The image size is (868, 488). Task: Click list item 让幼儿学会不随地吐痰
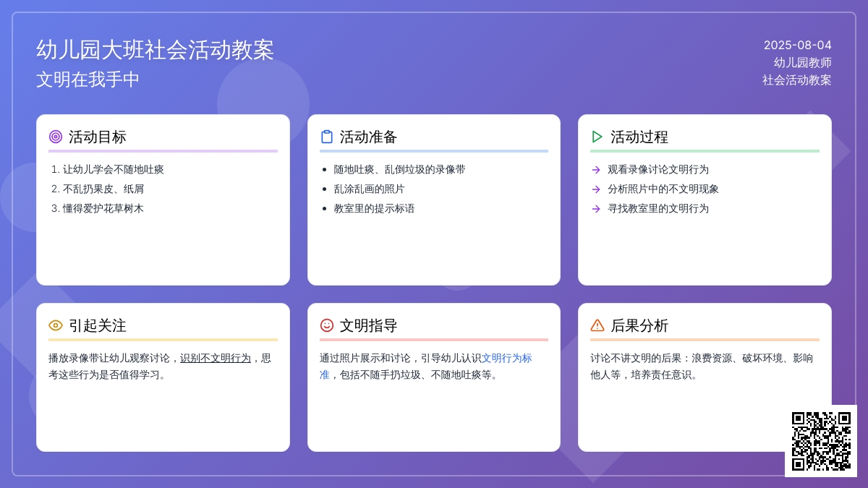click(x=114, y=170)
